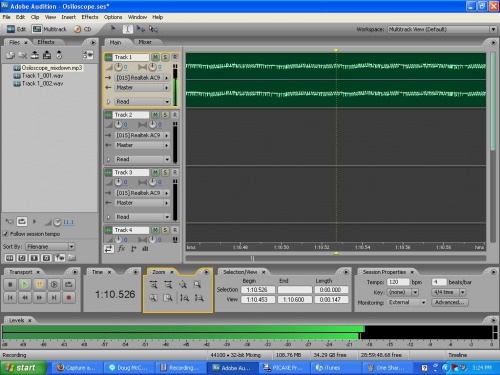This screenshot has width=500, height=375.
Task: Adjust Track 1 volume knob
Action: coord(118,67)
